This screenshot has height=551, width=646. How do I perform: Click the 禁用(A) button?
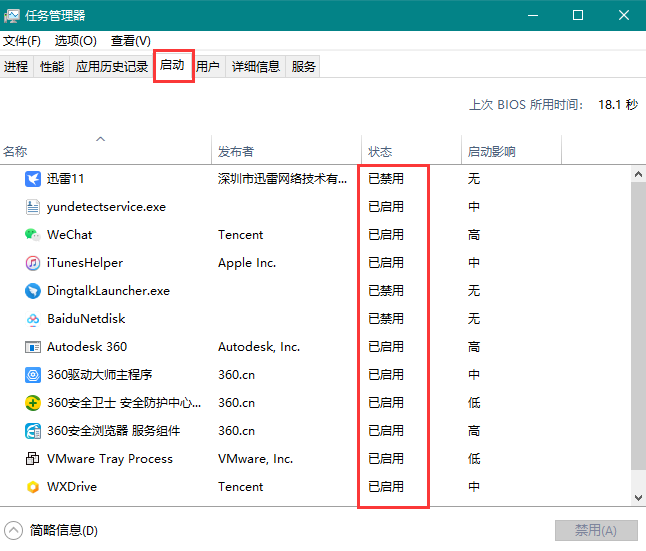(x=596, y=530)
